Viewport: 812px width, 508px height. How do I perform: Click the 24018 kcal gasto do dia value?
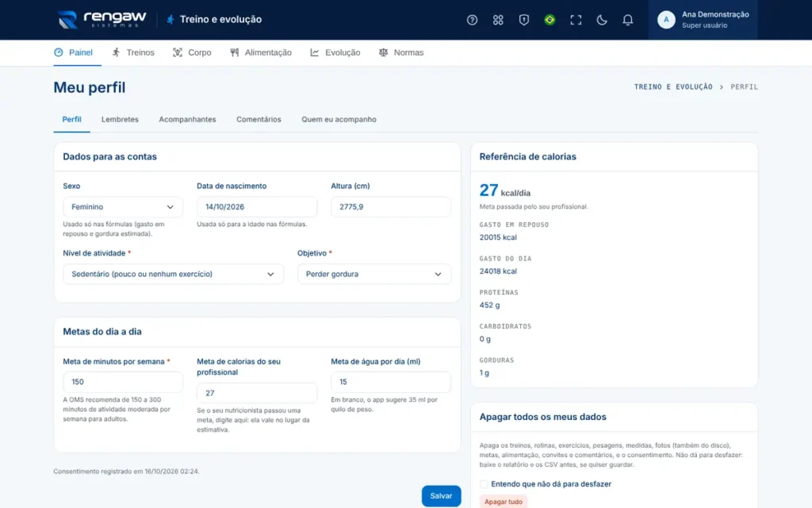[x=498, y=271]
